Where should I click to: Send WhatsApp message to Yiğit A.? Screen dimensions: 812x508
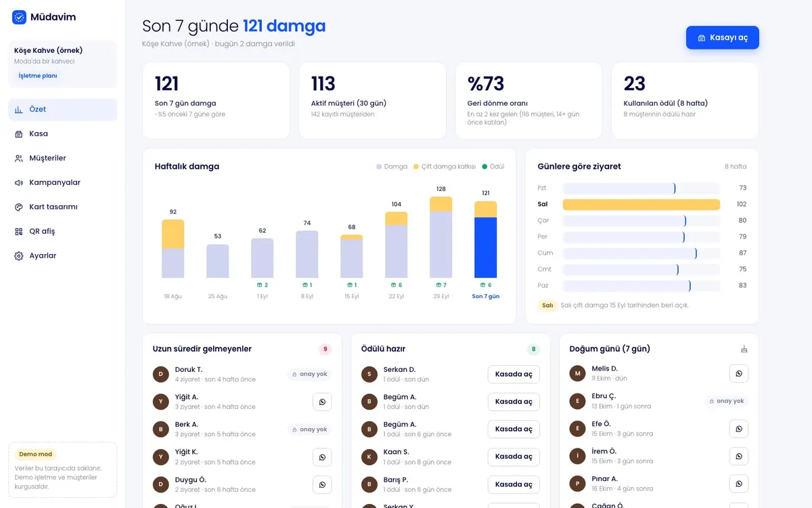coord(322,402)
